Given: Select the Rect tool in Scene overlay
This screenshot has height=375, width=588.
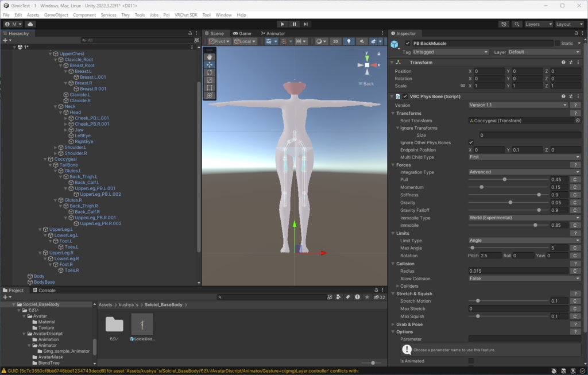Looking at the screenshot, I should (x=210, y=88).
